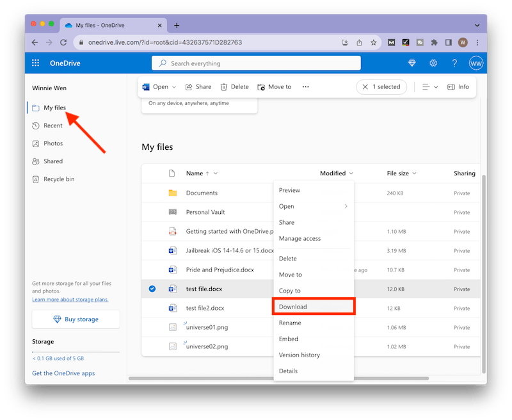Select Copy to in context menu

pyautogui.click(x=314, y=291)
